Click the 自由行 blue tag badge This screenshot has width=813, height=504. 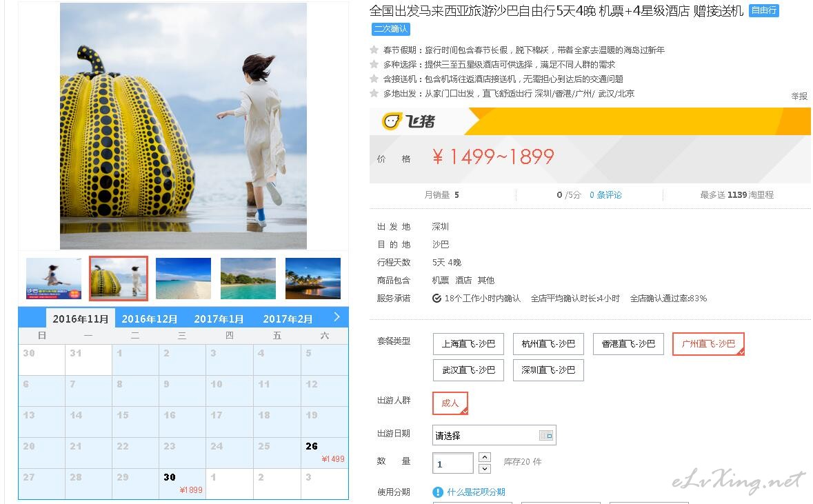764,10
